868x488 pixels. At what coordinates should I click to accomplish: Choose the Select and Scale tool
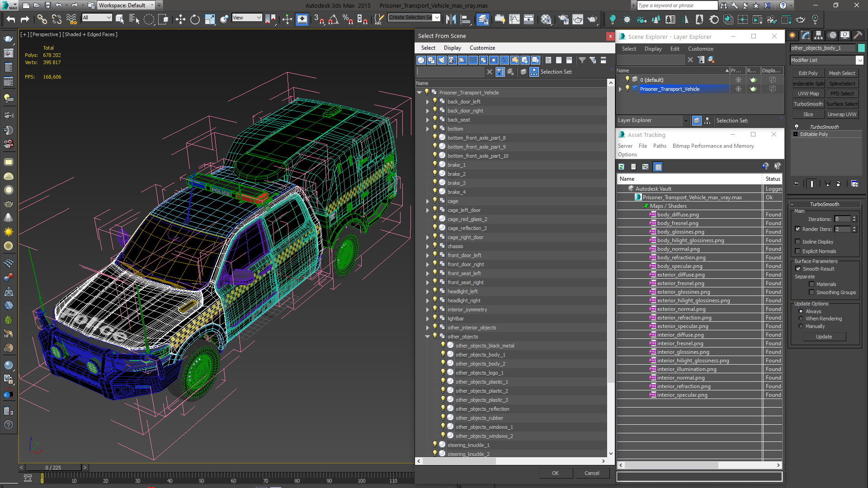click(x=210, y=19)
